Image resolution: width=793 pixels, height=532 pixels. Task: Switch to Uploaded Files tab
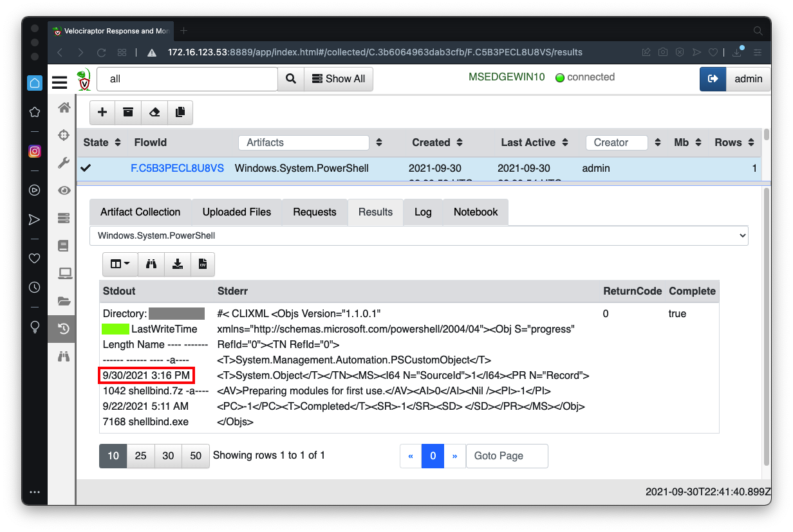coord(237,212)
